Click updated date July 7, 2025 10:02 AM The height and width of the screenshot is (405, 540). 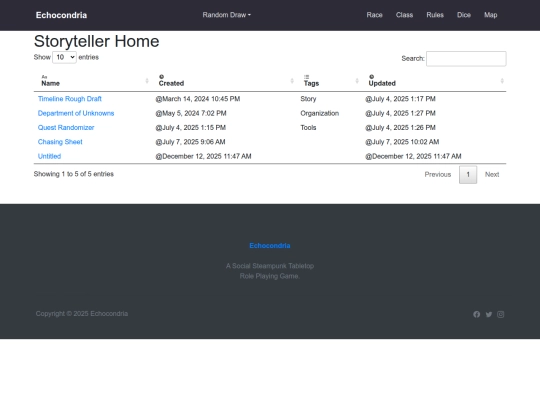(402, 142)
